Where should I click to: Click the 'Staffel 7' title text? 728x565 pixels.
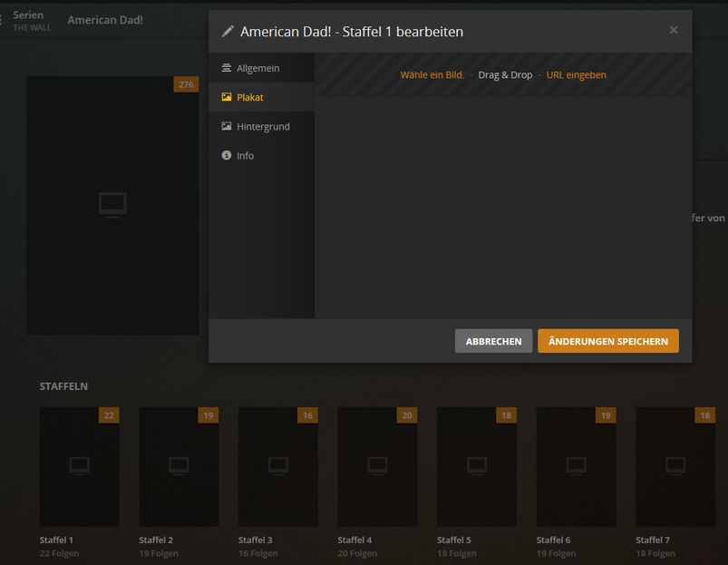(653, 540)
